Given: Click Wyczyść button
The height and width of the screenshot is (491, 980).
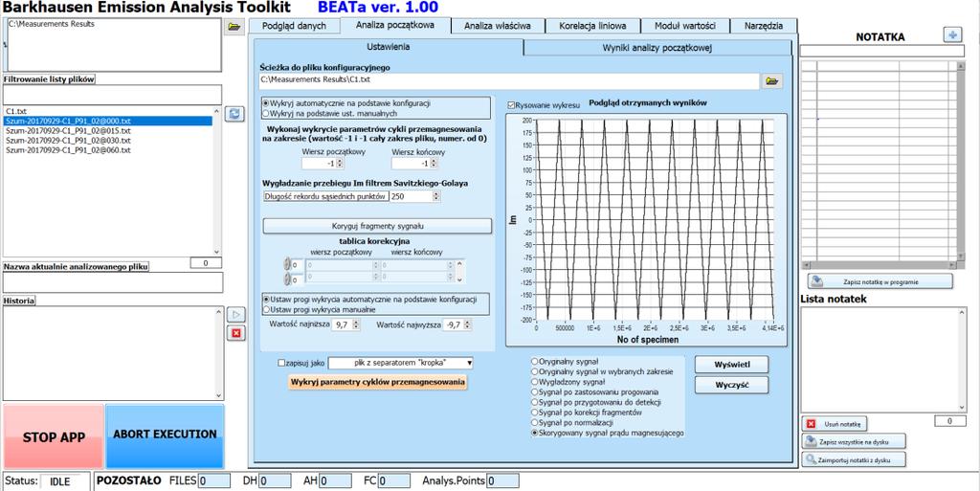Looking at the screenshot, I should tap(731, 385).
